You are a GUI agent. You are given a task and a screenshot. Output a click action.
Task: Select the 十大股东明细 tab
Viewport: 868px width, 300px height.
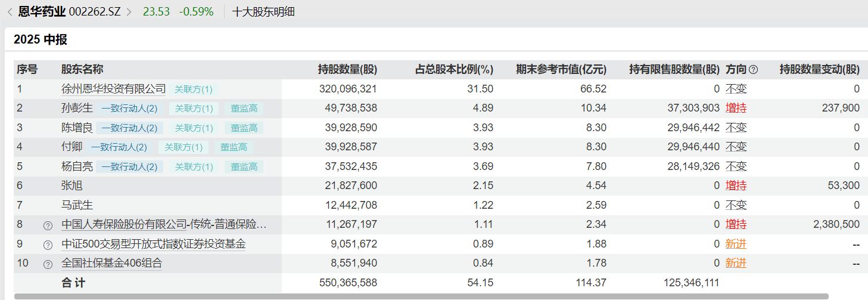click(263, 11)
